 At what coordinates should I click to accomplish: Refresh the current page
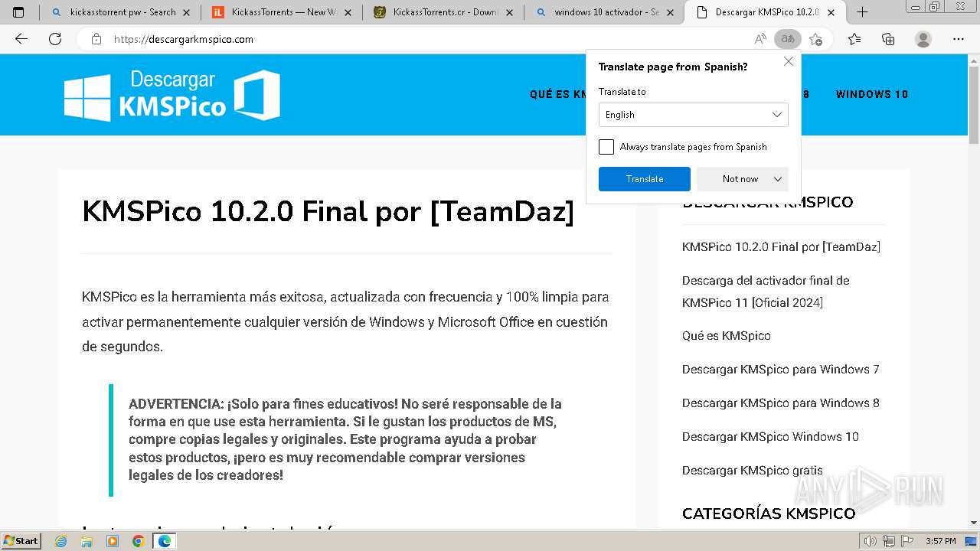pyautogui.click(x=55, y=39)
